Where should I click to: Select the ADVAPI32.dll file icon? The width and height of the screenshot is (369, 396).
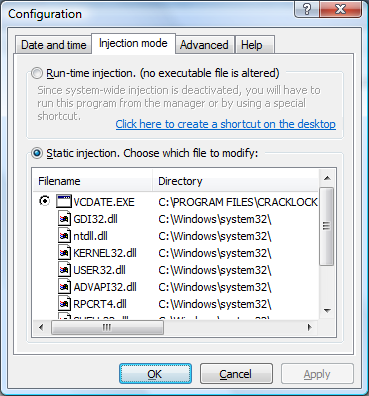pos(64,287)
